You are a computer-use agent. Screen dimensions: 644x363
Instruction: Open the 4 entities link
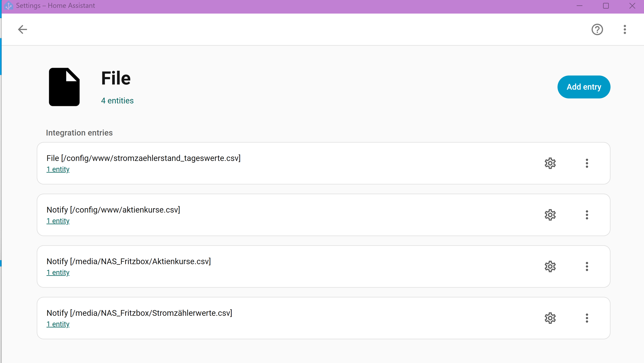pyautogui.click(x=117, y=101)
